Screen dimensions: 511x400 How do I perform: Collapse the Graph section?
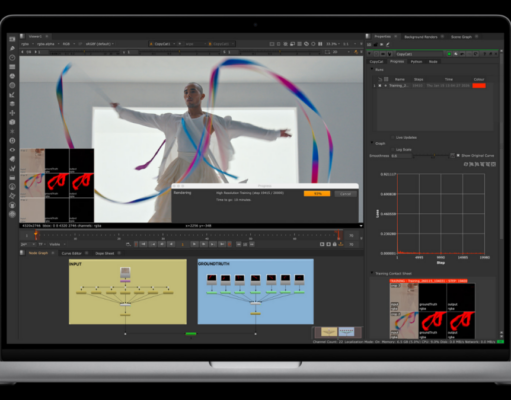[x=372, y=143]
